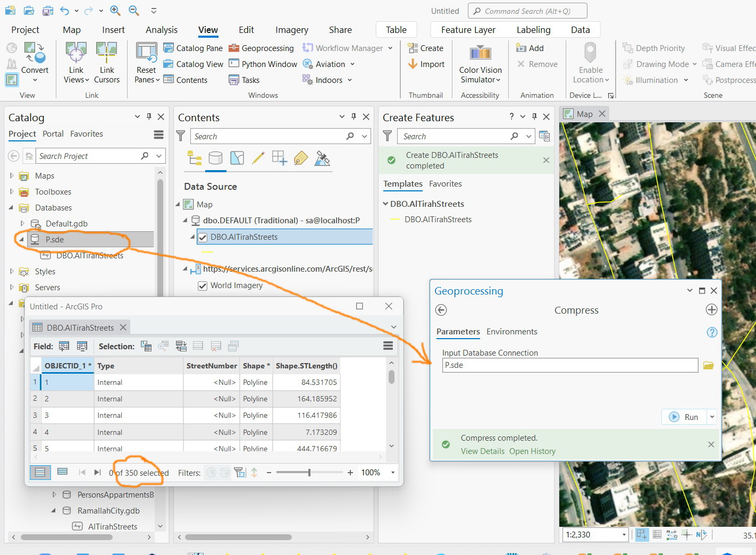Expand the Default.gdb database
The image size is (756, 555).
[22, 223]
